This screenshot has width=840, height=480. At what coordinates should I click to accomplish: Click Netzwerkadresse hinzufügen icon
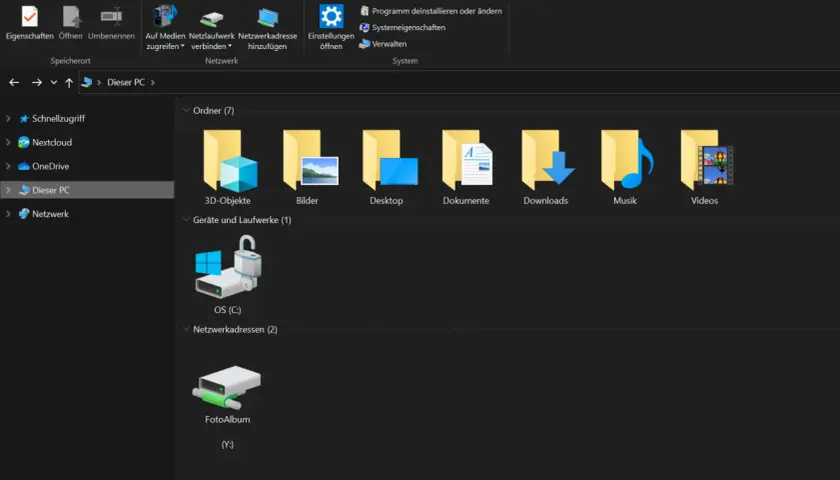(267, 17)
